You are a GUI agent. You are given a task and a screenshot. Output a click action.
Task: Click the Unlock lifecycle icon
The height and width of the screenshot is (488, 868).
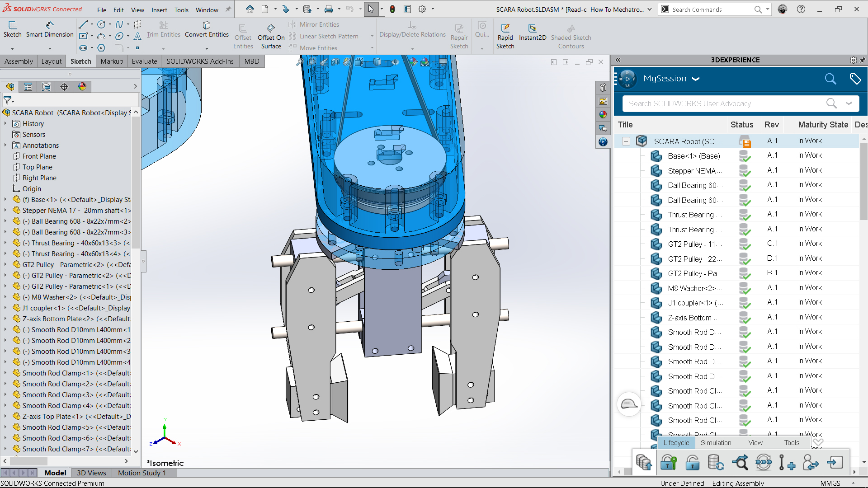[692, 463]
